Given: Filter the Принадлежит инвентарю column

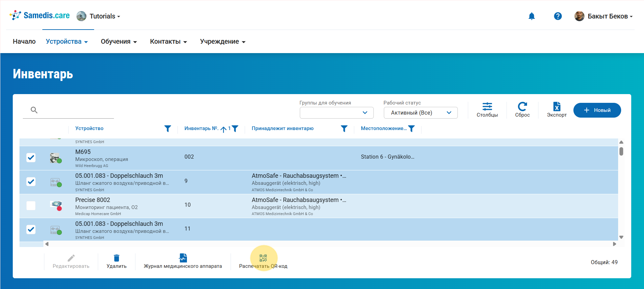Looking at the screenshot, I should pos(344,128).
